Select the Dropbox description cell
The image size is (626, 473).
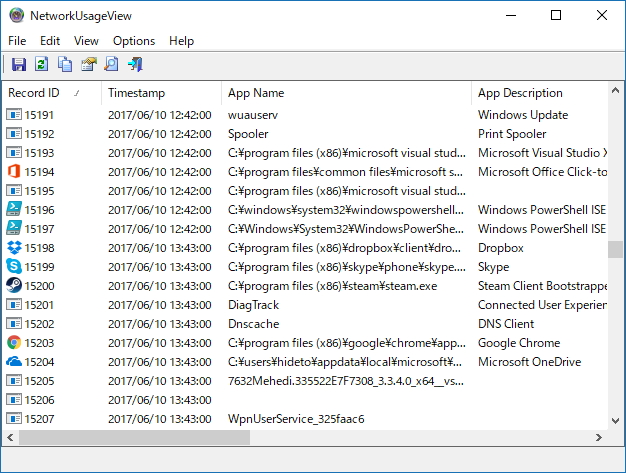(x=501, y=248)
